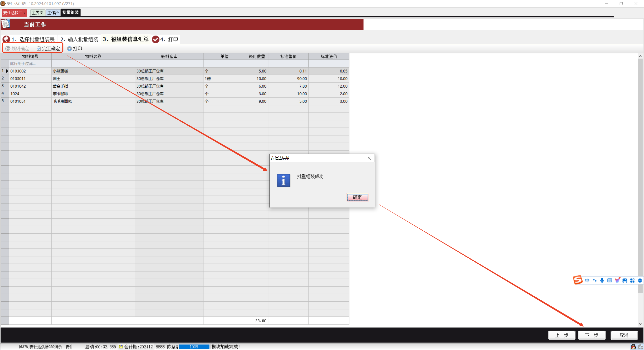Click the Sogou microphone voice input icon
The image size is (644, 350).
[602, 281]
